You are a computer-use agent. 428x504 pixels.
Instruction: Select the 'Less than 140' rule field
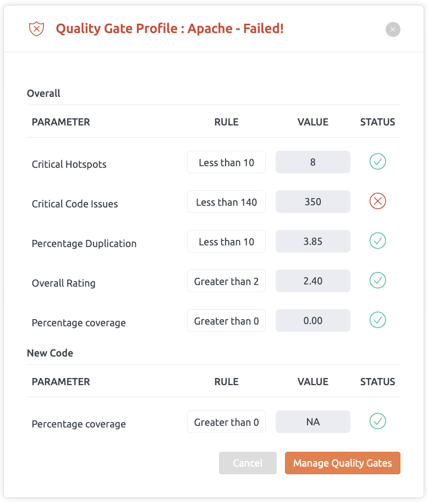click(x=226, y=202)
